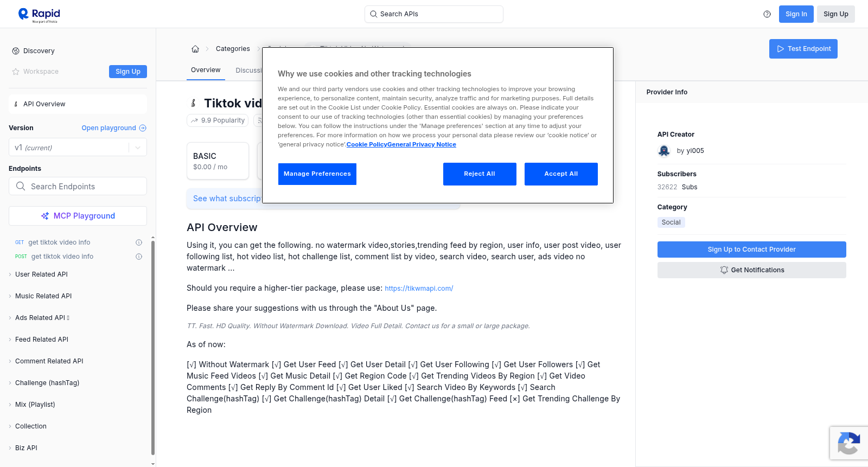Viewport: 868px width, 467px height.
Task: Click the '32622' subscribers count text
Action: tap(667, 187)
